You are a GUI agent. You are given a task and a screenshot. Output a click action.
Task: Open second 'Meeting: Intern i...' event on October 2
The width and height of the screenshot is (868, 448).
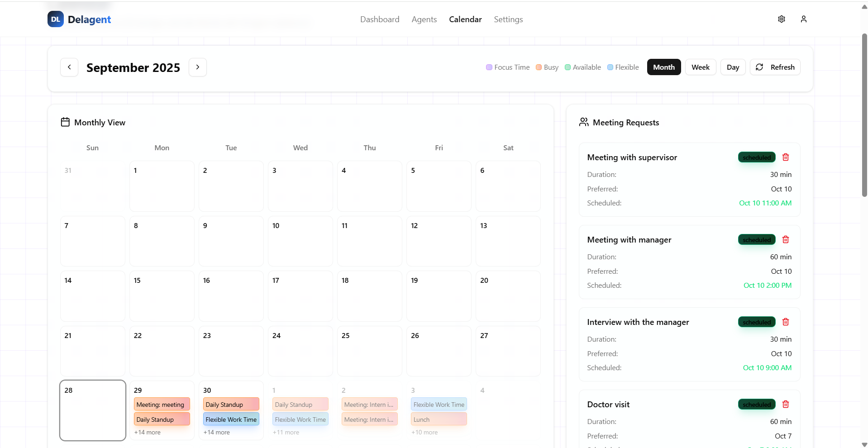click(369, 419)
